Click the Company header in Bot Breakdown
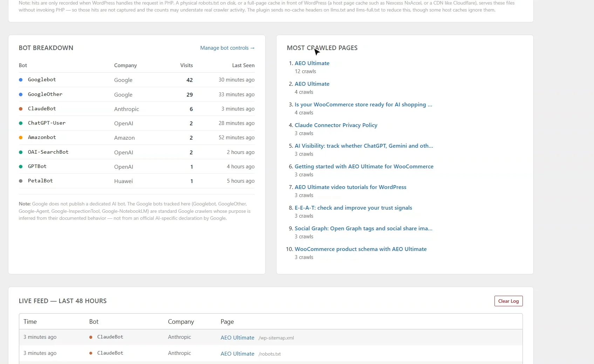The height and width of the screenshot is (364, 594). pyautogui.click(x=125, y=65)
